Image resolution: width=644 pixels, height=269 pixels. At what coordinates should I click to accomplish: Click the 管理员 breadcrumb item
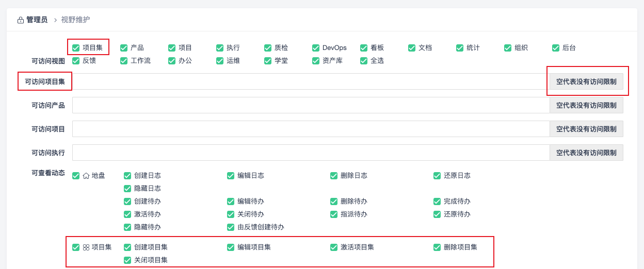click(x=37, y=20)
